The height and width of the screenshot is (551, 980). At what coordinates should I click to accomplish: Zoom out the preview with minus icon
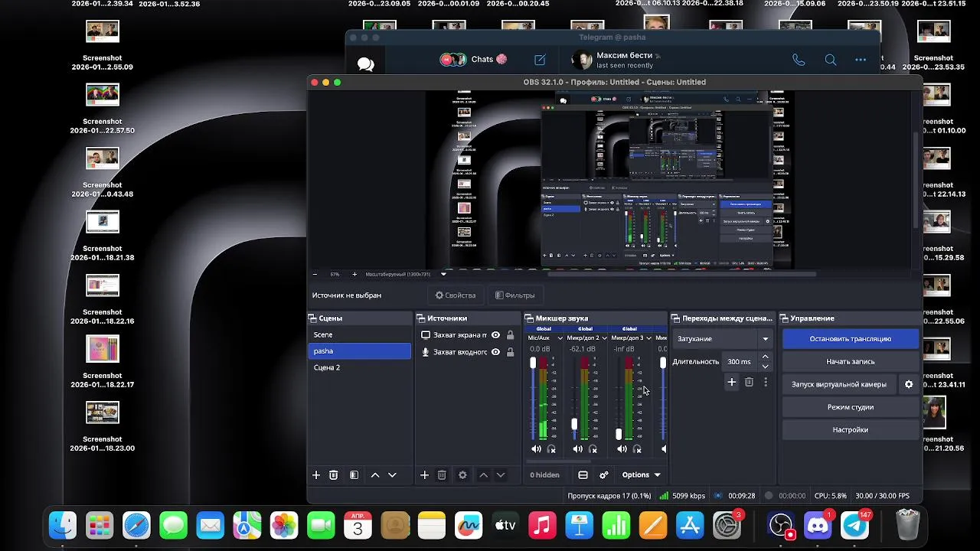[x=315, y=274]
